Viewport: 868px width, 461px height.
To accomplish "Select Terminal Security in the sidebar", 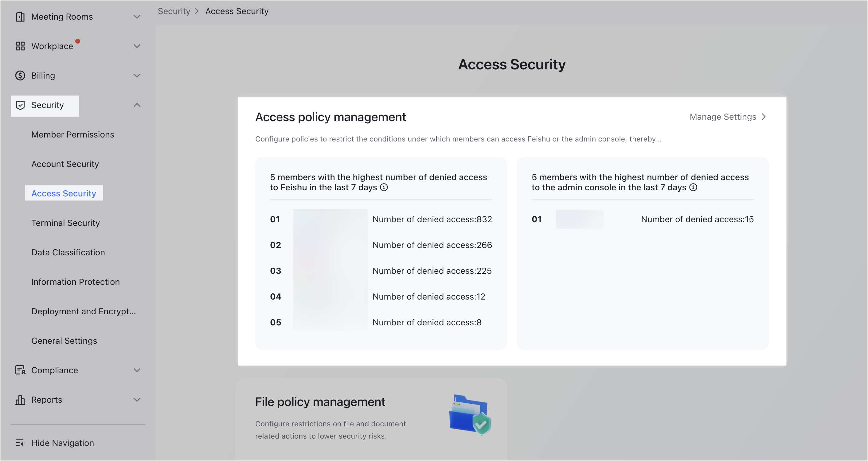I will point(65,223).
